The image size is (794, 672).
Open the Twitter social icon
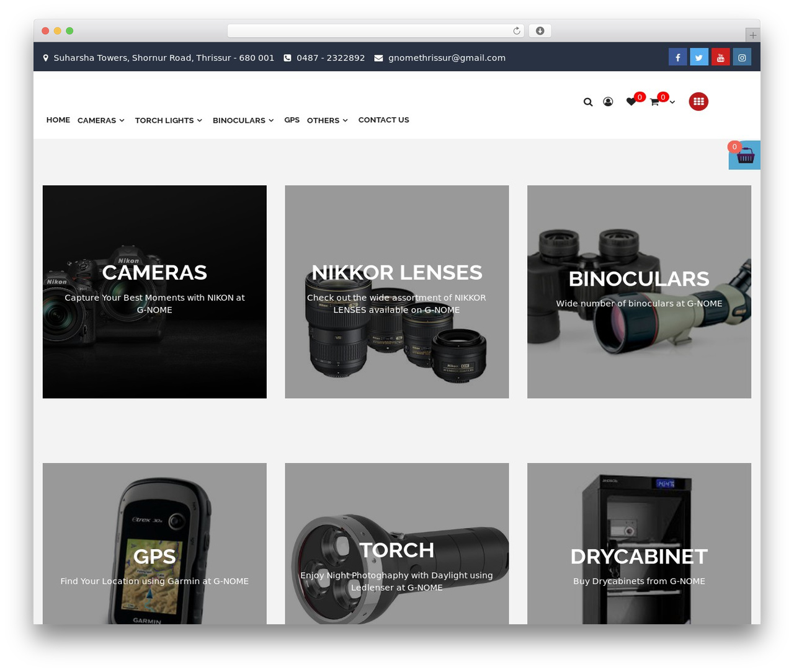[699, 57]
